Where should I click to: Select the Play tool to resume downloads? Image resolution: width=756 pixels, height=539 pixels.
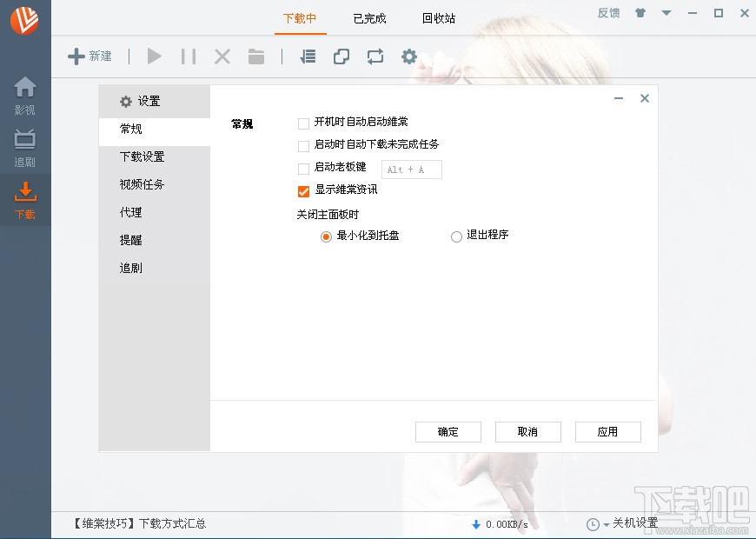154,56
